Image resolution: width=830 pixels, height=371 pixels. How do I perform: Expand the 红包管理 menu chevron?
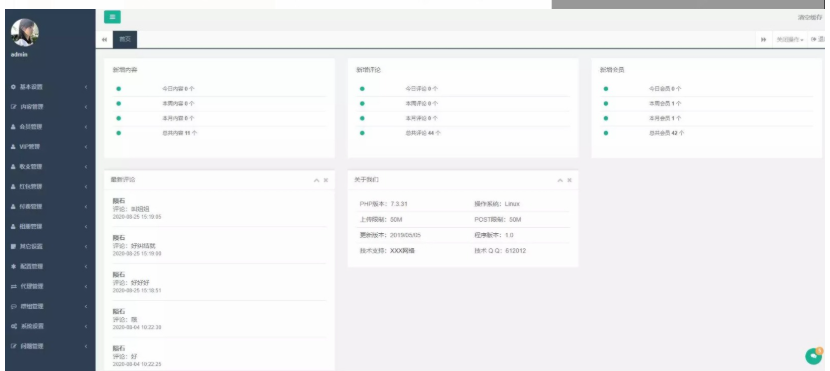pos(86,187)
